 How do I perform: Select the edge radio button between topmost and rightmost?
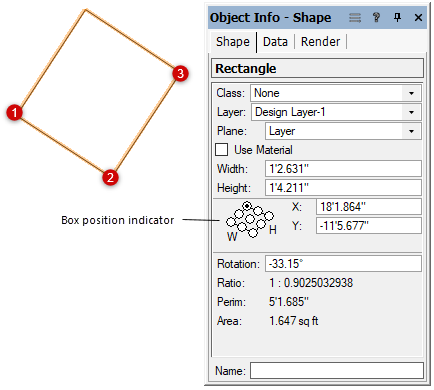point(258,211)
